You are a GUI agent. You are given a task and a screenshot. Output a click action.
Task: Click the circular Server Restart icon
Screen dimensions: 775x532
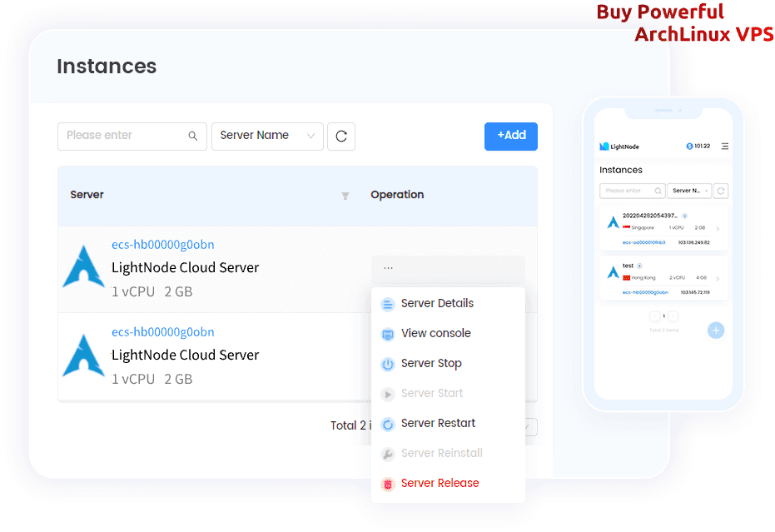[x=387, y=423]
